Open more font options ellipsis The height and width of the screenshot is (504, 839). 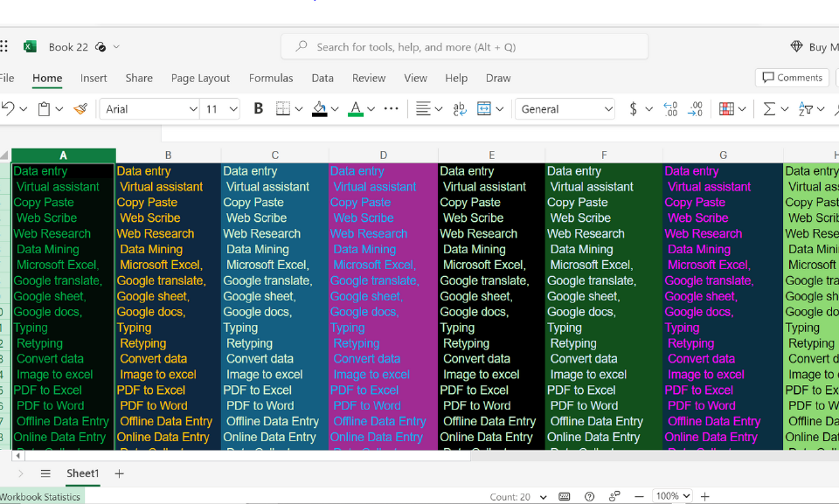(x=392, y=108)
